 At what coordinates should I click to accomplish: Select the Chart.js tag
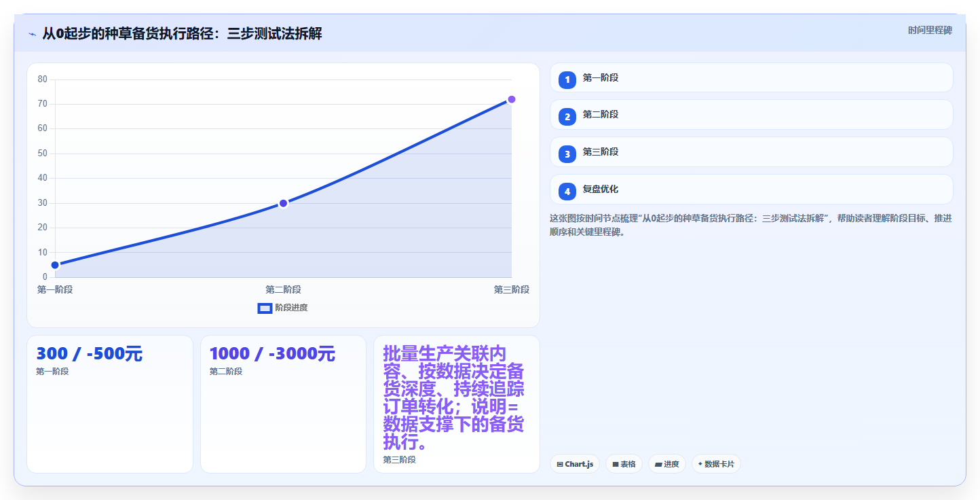tap(575, 464)
